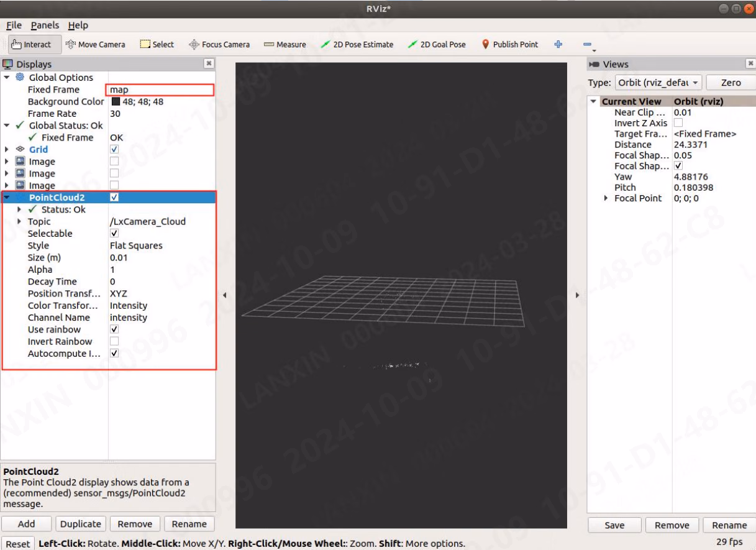Screen dimensions: 756x550
Task: Collapse the right panel with the arrow
Action: 577,295
